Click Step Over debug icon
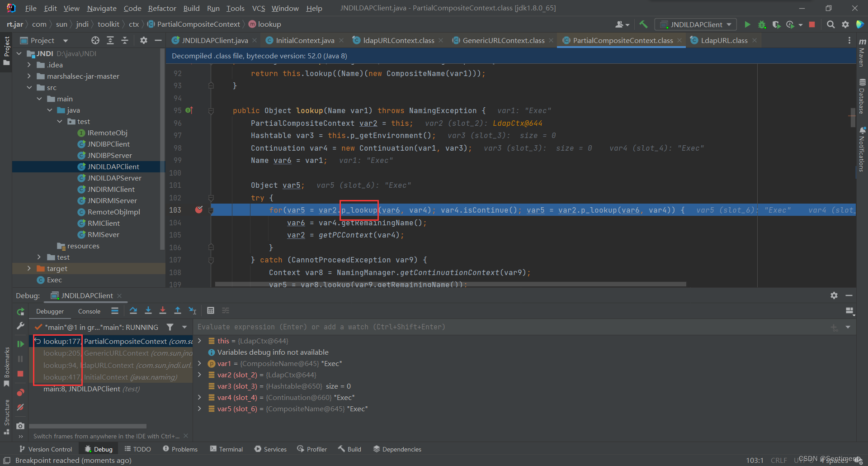The width and height of the screenshot is (868, 466). pos(133,310)
